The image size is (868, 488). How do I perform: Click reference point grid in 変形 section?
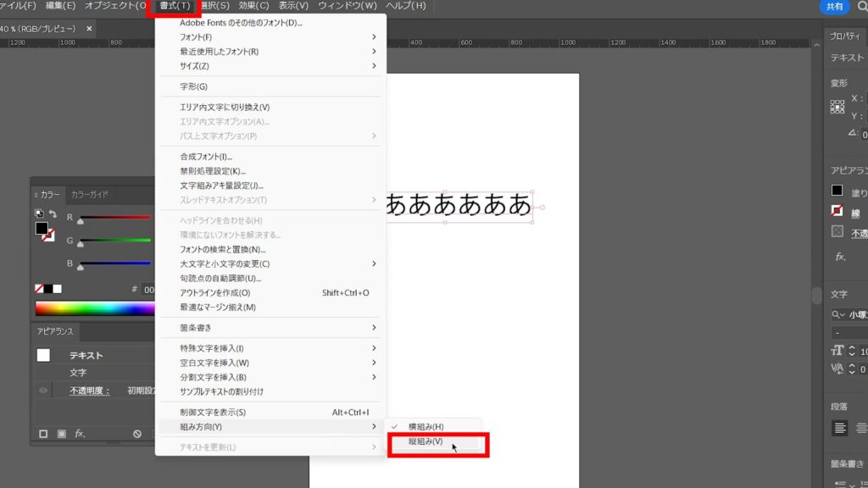pos(837,107)
